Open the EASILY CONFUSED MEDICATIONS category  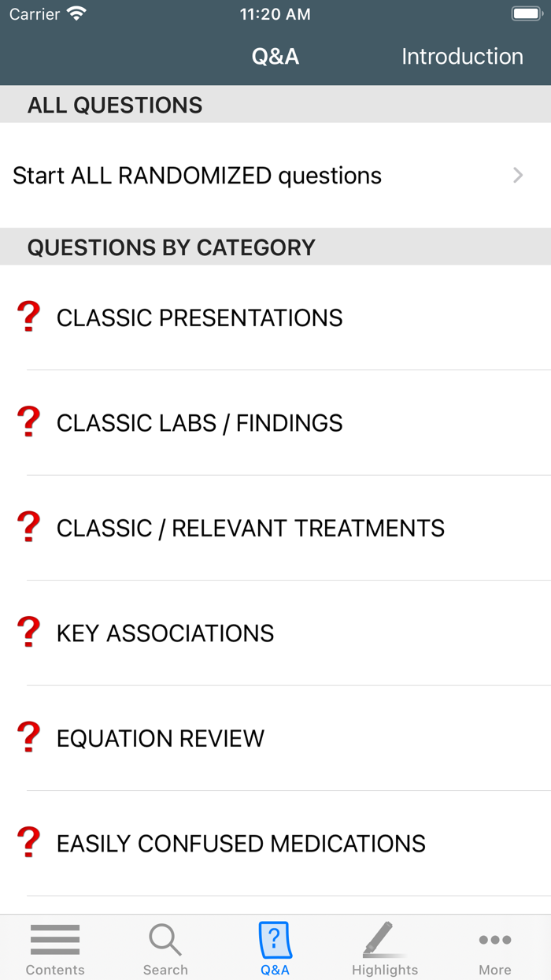tap(240, 843)
